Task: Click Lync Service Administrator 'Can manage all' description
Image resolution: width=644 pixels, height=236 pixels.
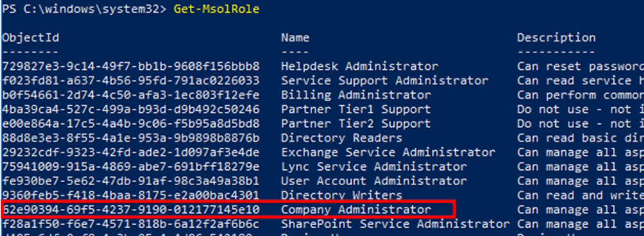Action: 580,167
